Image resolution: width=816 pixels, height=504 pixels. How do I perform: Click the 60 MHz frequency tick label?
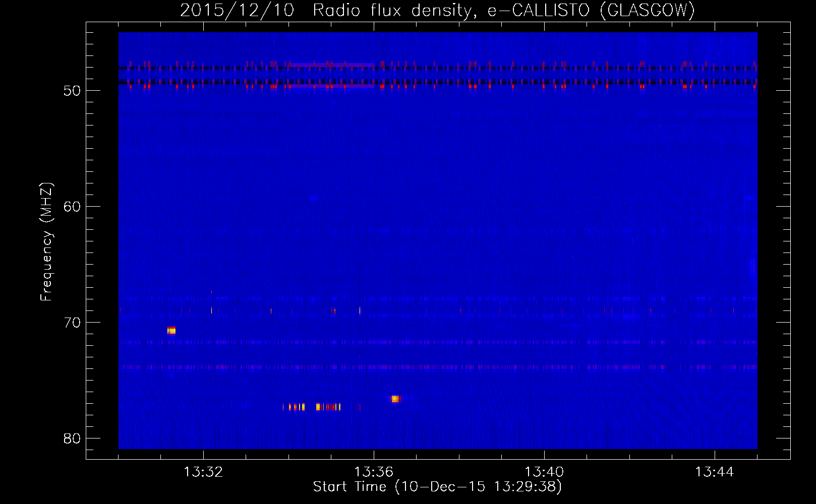[x=72, y=207]
